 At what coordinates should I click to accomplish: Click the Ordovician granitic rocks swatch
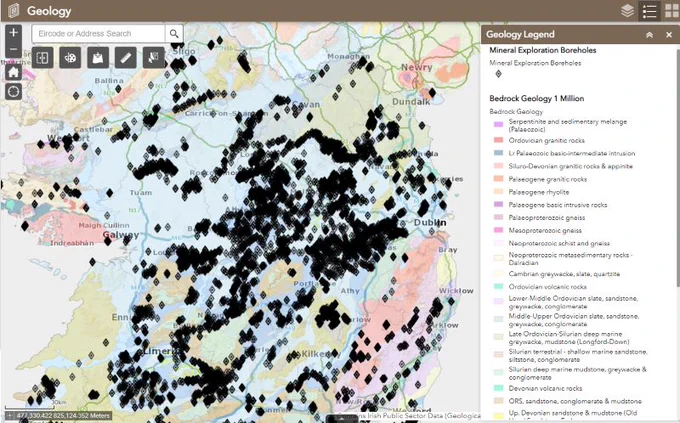[x=498, y=140]
